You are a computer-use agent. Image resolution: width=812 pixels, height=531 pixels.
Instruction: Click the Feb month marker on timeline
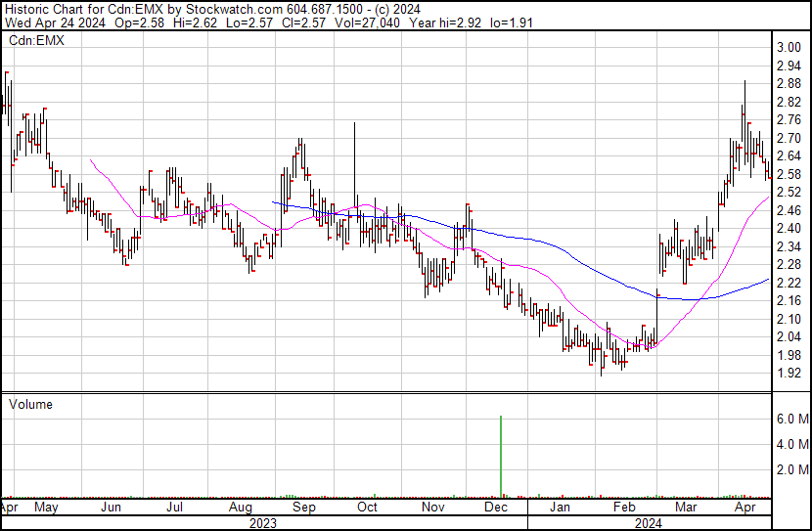622,509
